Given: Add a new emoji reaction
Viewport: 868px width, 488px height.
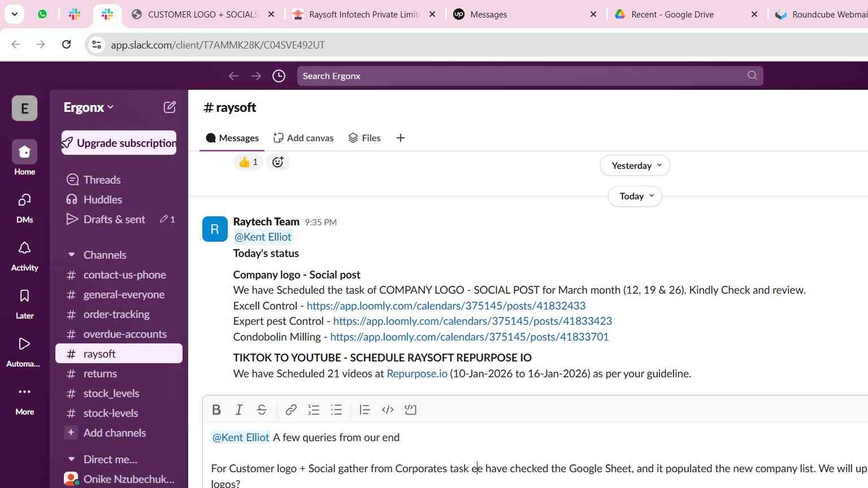Looking at the screenshot, I should point(278,162).
